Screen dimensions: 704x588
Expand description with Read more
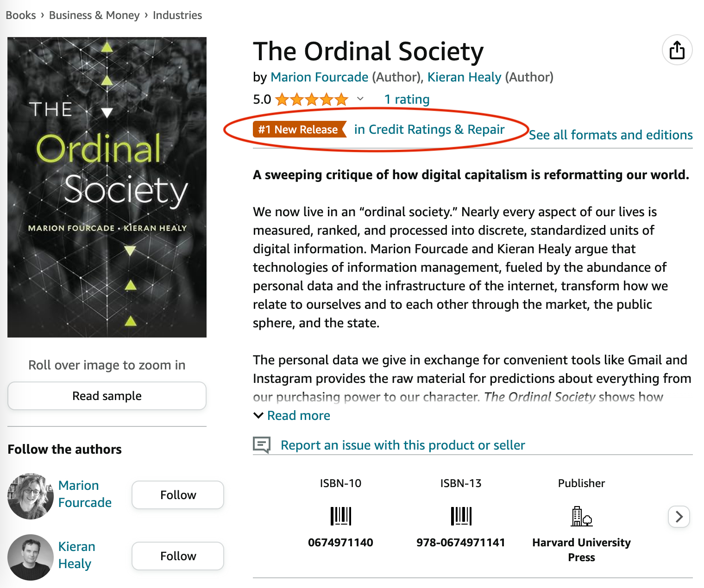tap(298, 415)
